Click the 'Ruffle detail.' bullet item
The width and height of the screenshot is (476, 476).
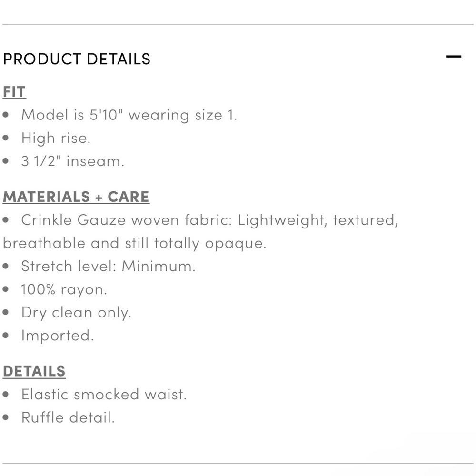coord(68,417)
